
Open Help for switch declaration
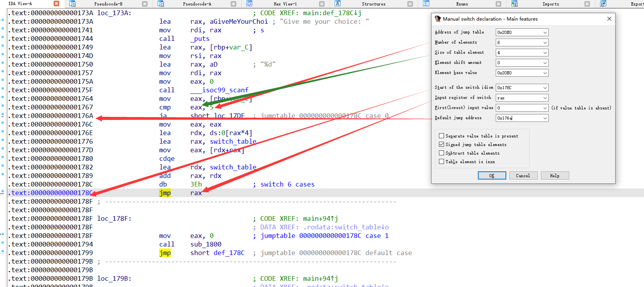(555, 176)
